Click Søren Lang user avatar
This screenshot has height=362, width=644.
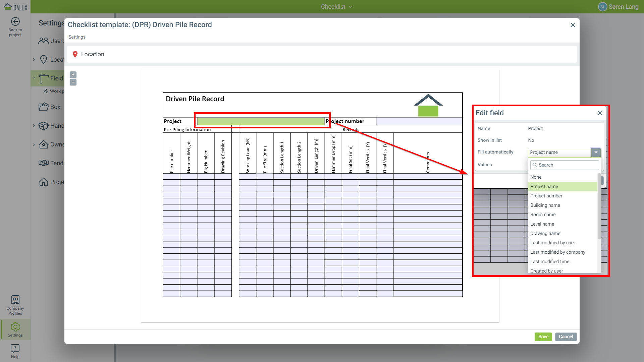tap(602, 7)
